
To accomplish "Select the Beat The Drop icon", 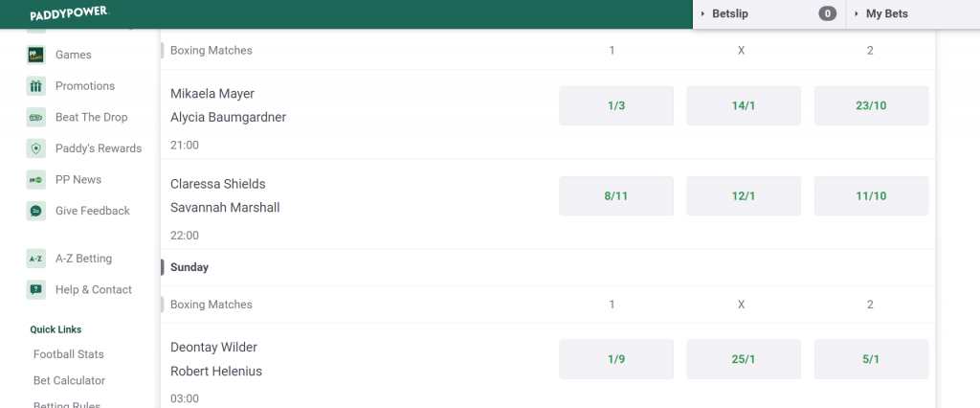I will pos(36,117).
